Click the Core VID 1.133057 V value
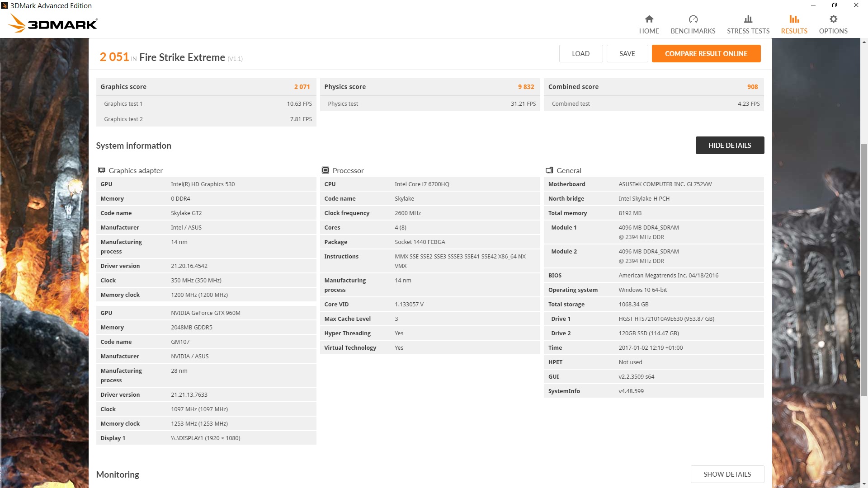This screenshot has height=488, width=868. [409, 304]
